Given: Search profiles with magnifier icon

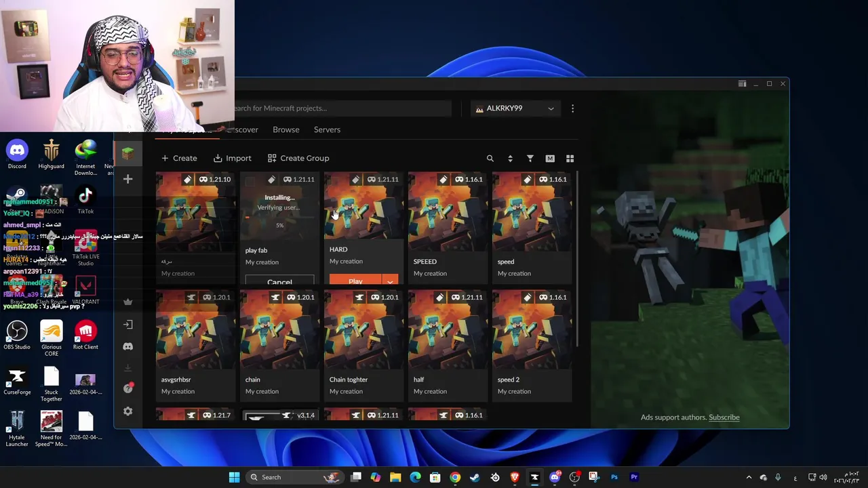Looking at the screenshot, I should [x=490, y=159].
